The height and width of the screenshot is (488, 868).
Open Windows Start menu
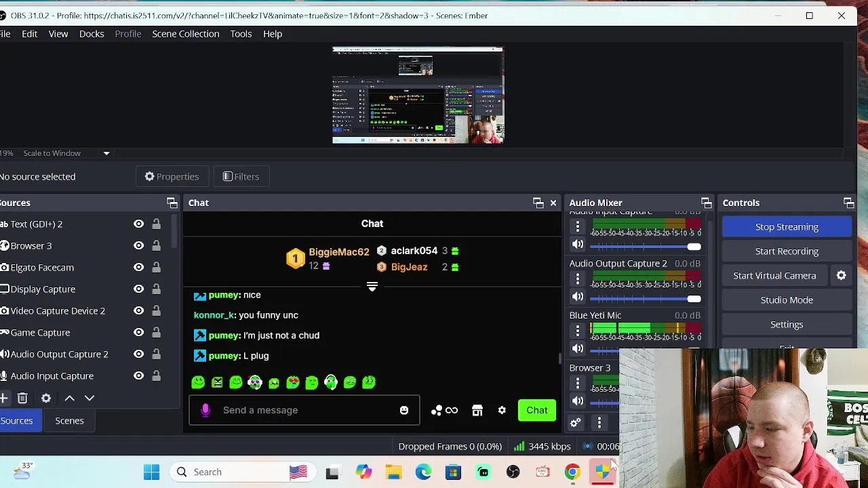coord(151,472)
